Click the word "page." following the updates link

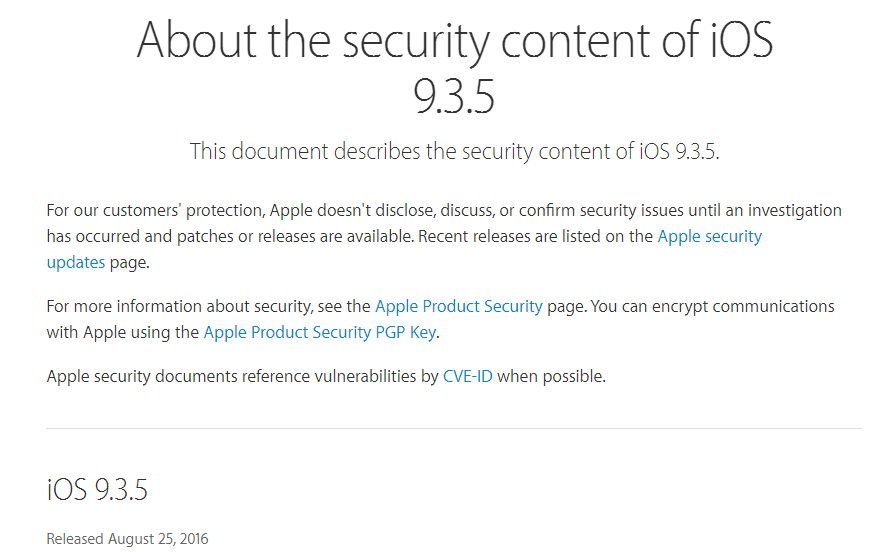pos(129,263)
